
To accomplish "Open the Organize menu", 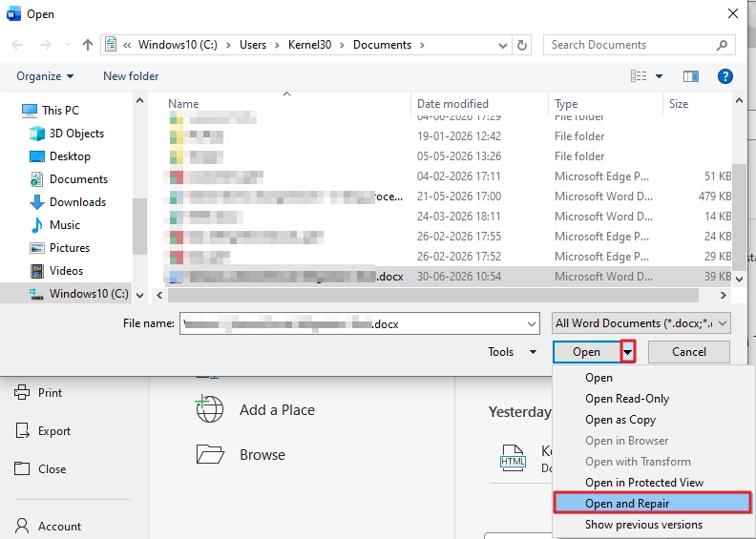I will (x=45, y=76).
